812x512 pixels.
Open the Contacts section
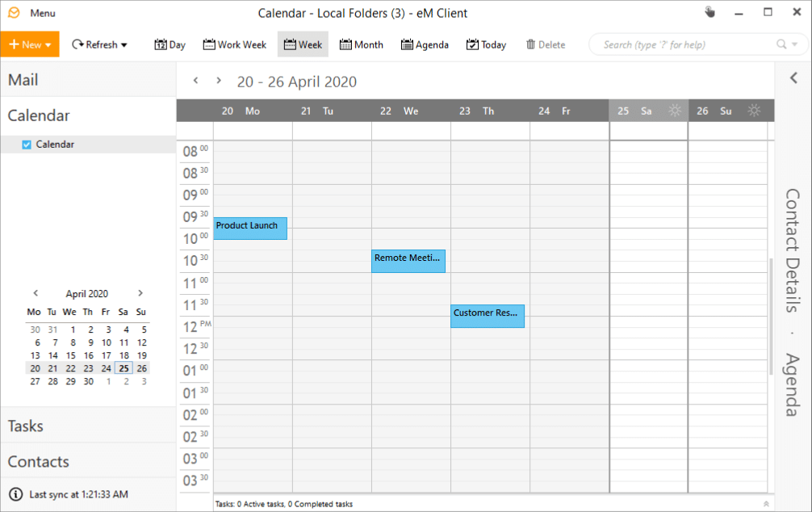tap(88, 462)
